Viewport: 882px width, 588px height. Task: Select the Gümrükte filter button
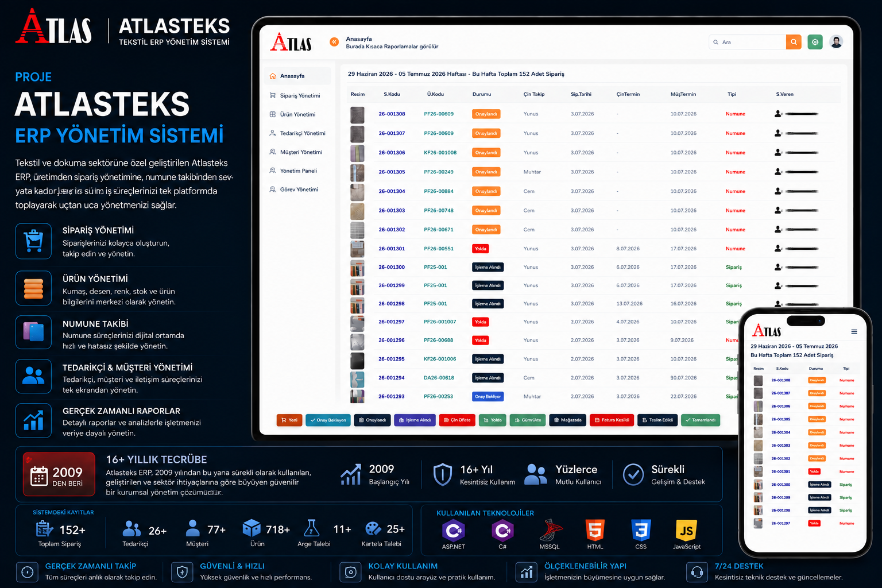pyautogui.click(x=528, y=420)
